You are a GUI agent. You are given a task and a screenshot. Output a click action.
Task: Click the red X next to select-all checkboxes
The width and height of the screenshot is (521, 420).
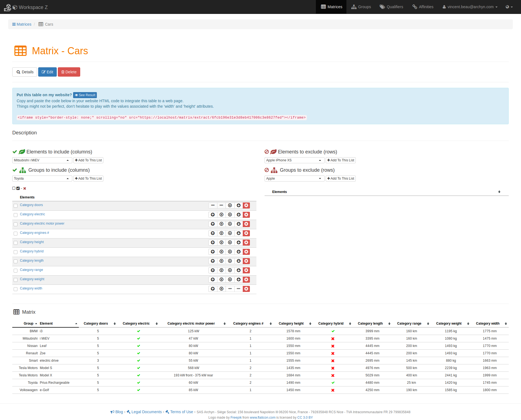25,189
